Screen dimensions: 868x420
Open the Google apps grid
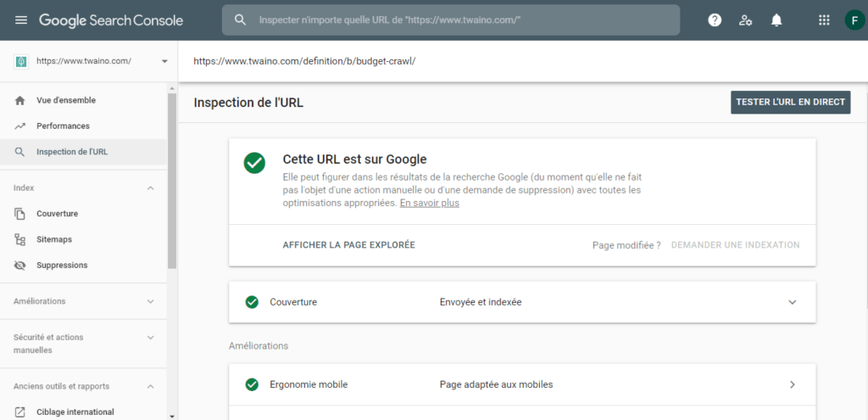pos(824,20)
